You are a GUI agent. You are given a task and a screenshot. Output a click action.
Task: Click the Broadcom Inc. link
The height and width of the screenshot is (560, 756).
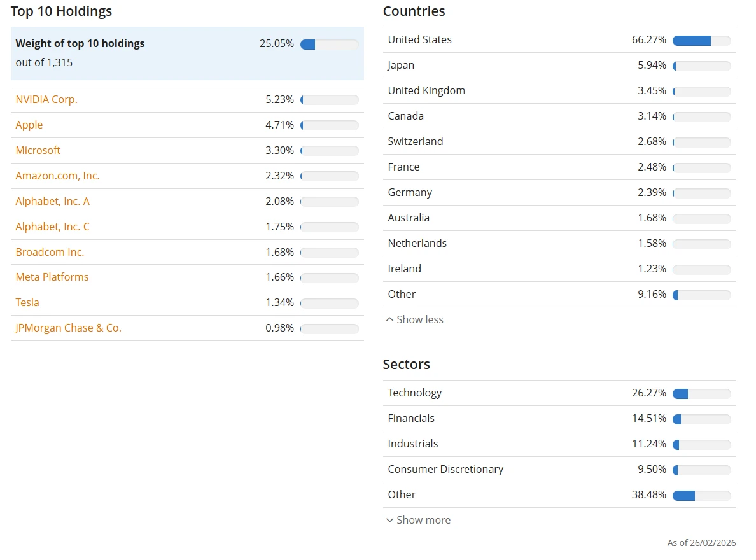pyautogui.click(x=50, y=253)
